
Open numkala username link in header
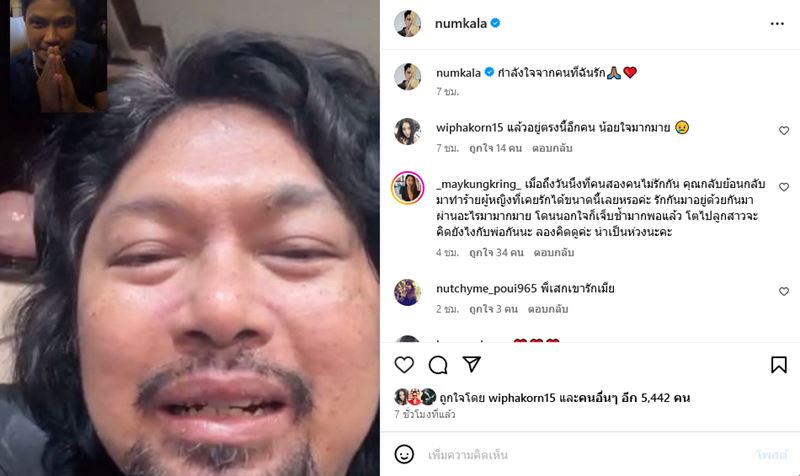pos(461,23)
